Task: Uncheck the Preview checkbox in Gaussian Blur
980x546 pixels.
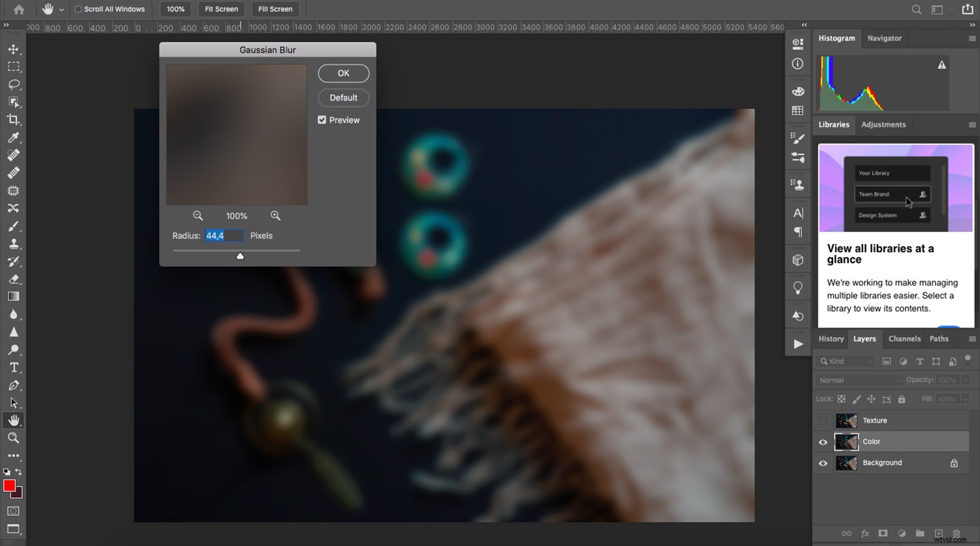Action: coord(321,120)
